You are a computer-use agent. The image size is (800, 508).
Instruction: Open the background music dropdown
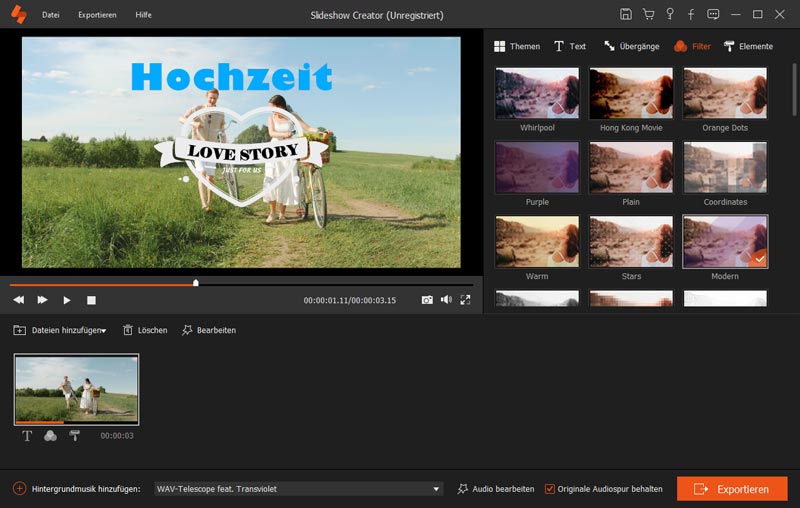click(x=298, y=489)
